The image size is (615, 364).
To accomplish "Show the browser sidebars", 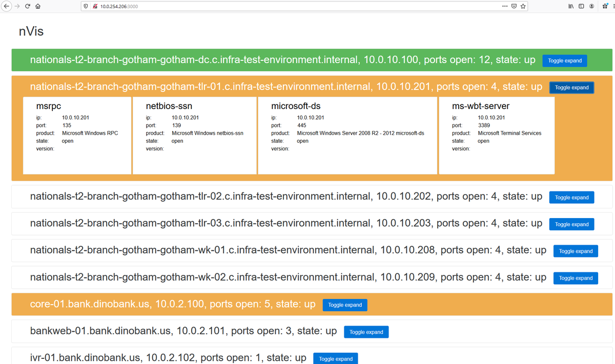I will tap(582, 6).
